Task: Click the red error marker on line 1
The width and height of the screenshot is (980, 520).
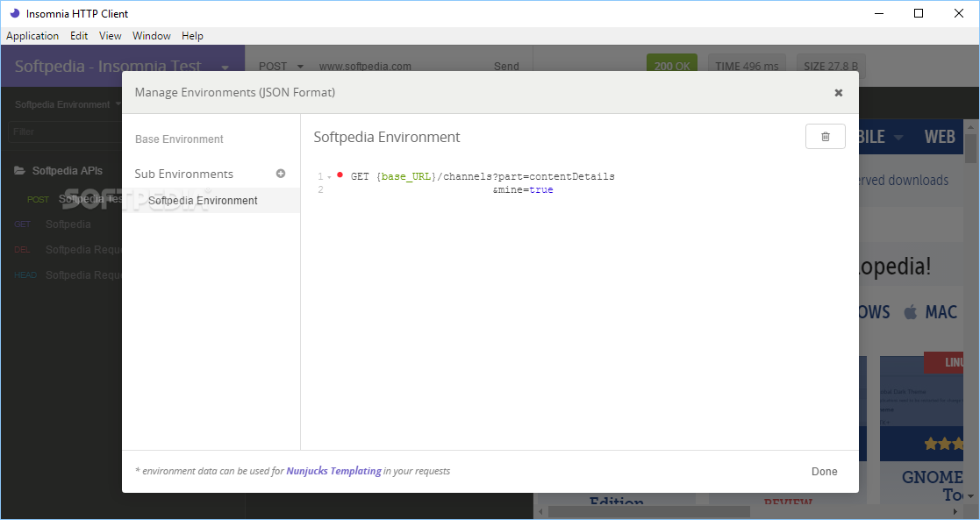Action: click(x=340, y=175)
